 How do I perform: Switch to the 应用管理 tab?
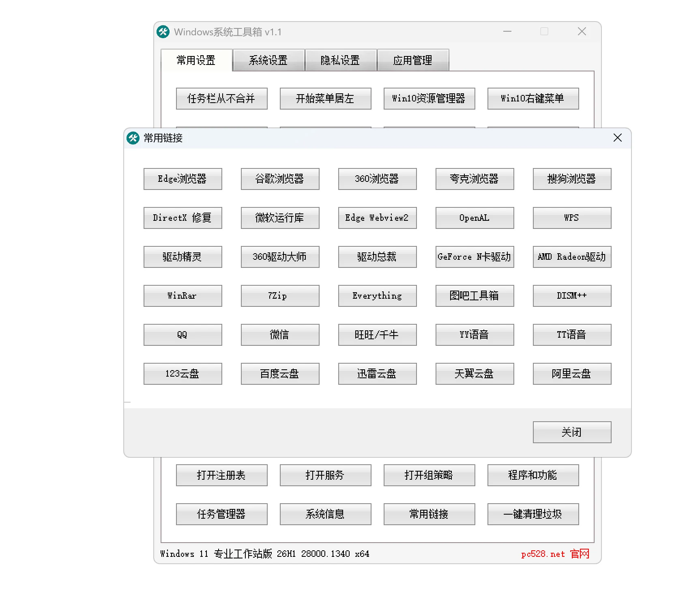(x=413, y=60)
